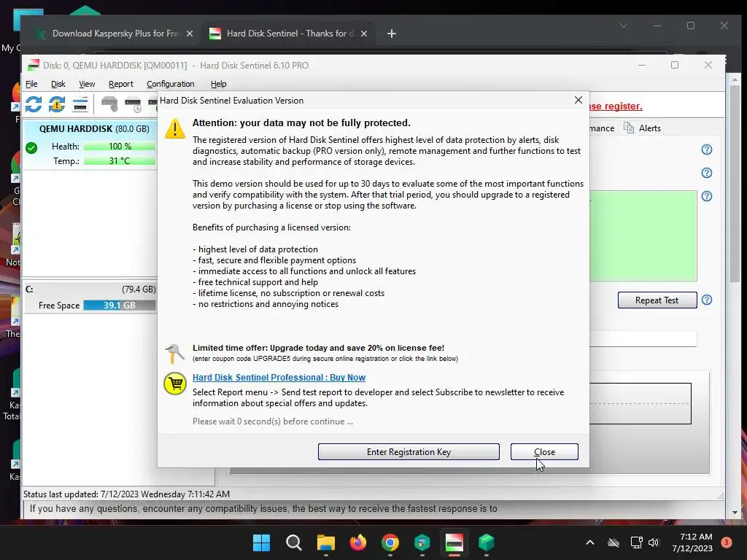747x560 pixels.
Task: Click the Hard Disk Sentinel taskbar icon
Action: pyautogui.click(x=454, y=542)
